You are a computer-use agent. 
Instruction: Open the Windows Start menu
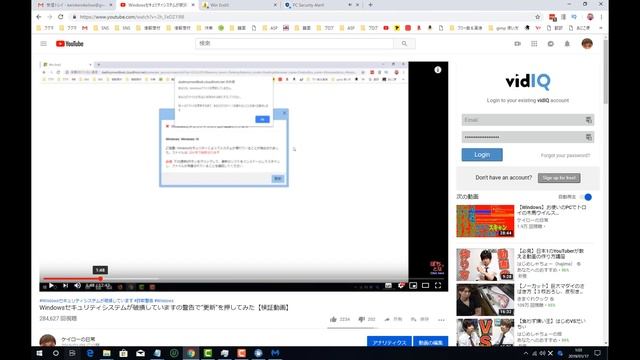(x=39, y=353)
